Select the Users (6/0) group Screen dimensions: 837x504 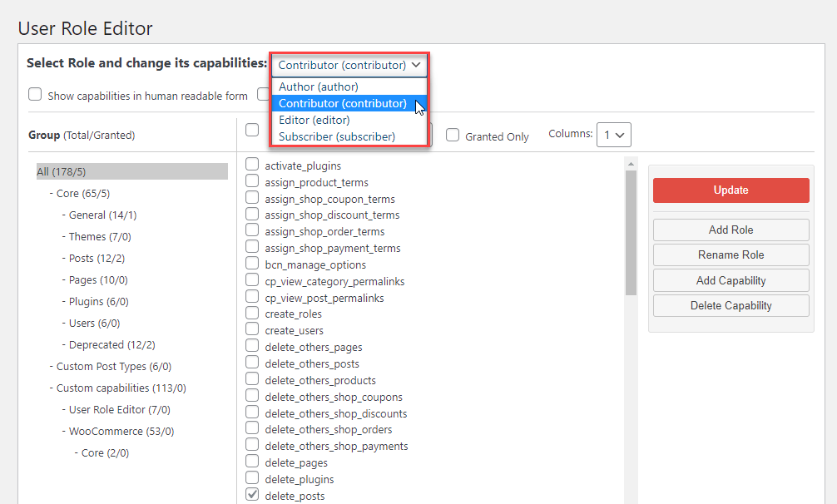coord(95,324)
